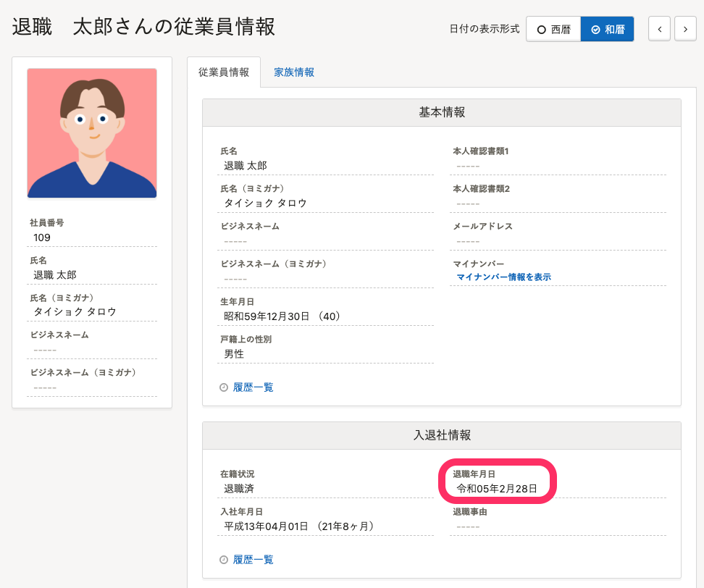Select 西暦 date format option
704x588 pixels.
click(x=553, y=30)
